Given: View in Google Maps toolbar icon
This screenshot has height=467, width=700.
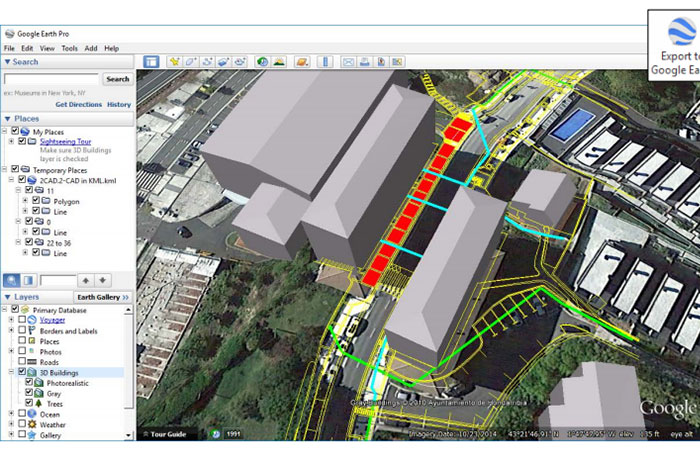Looking at the screenshot, I should 397,62.
